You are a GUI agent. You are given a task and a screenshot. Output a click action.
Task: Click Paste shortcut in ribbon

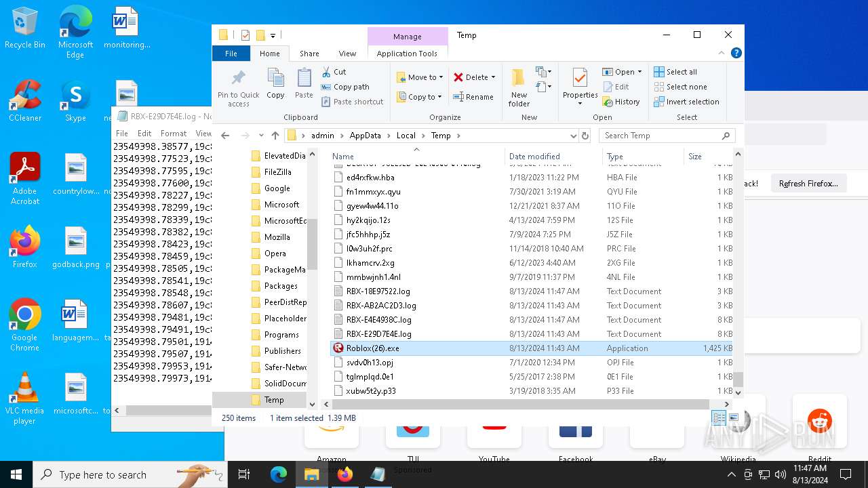tap(352, 102)
